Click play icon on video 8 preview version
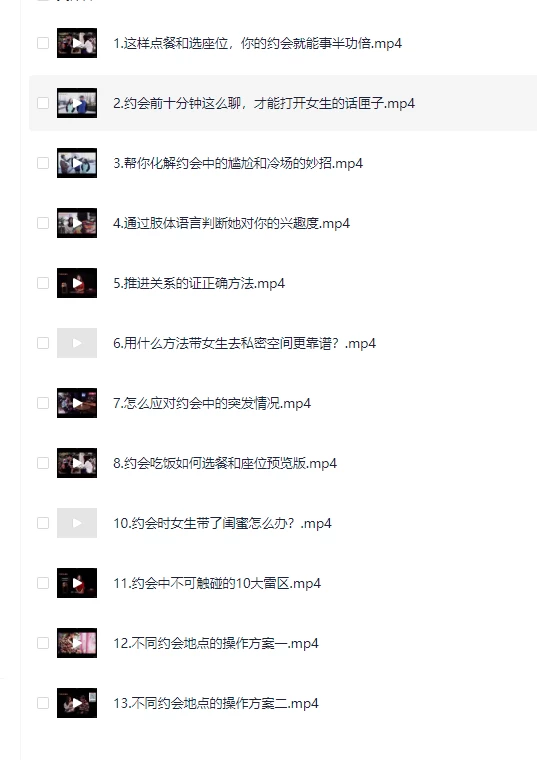 pyautogui.click(x=77, y=463)
